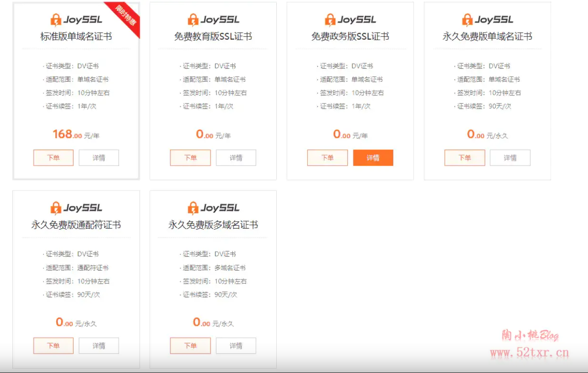Click 证书续签: 1年/次 on 标准版 card
This screenshot has height=373, width=588.
[70, 106]
